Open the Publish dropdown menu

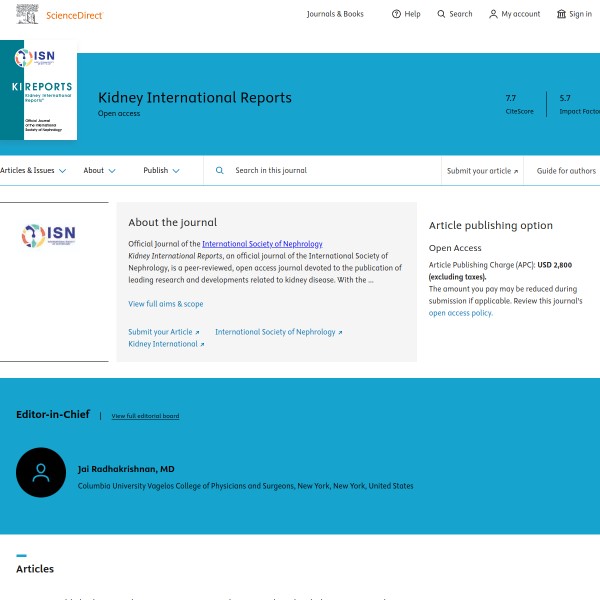pyautogui.click(x=161, y=171)
